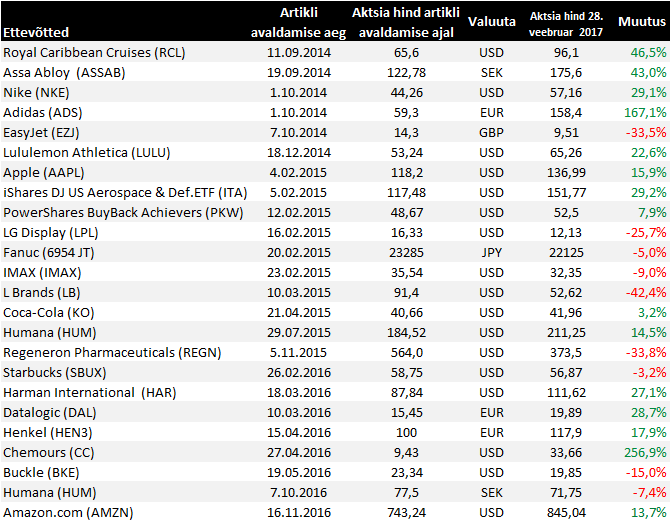The width and height of the screenshot is (670, 522).
Task: Select the Lululemon Athletica (LULU) cell
Action: [x=87, y=152]
